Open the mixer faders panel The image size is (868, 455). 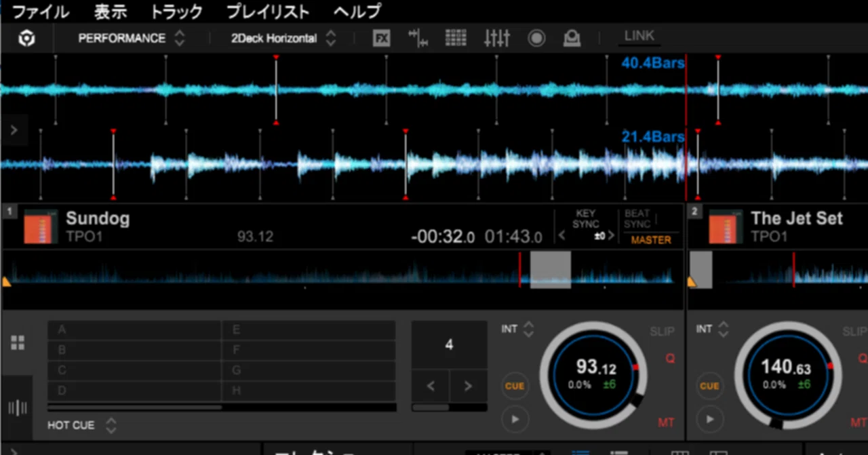(496, 38)
